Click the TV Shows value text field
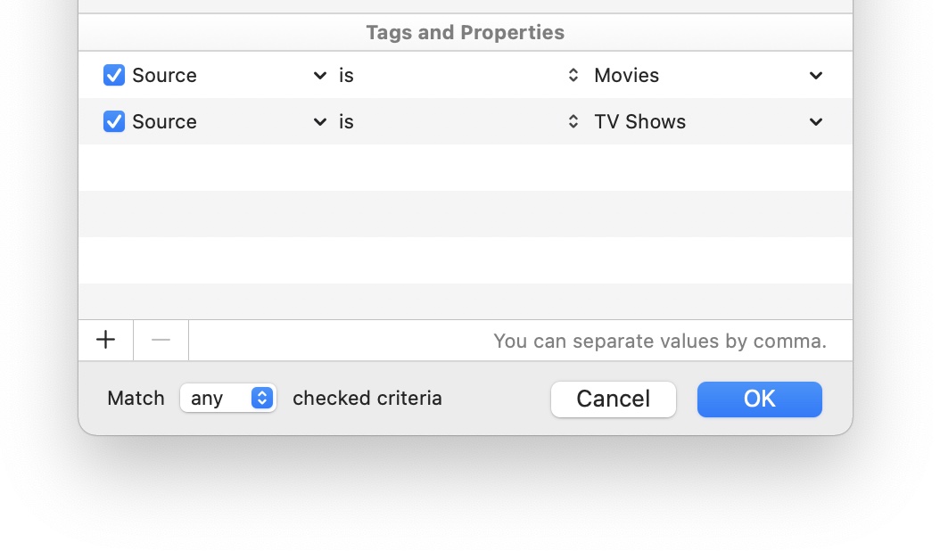This screenshot has width=940, height=560. click(696, 122)
